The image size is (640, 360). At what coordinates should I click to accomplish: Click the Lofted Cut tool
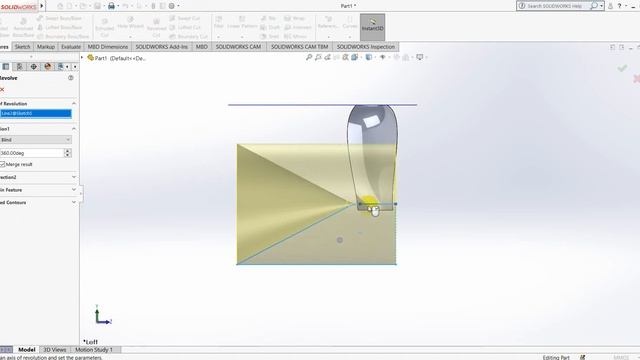pyautogui.click(x=185, y=27)
